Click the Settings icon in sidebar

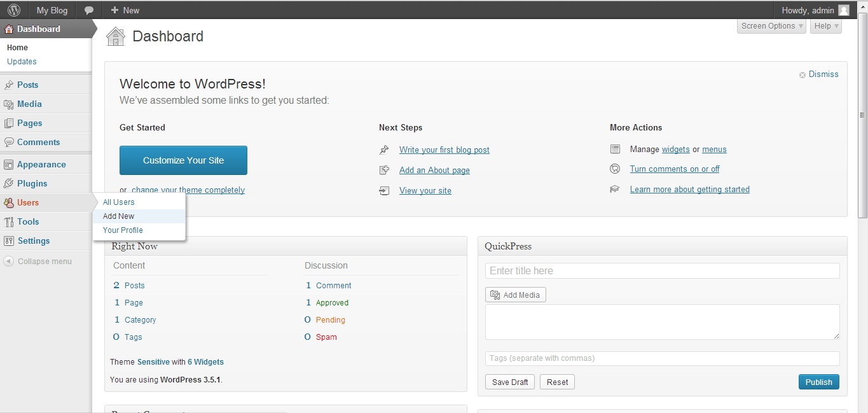pyautogui.click(x=9, y=241)
